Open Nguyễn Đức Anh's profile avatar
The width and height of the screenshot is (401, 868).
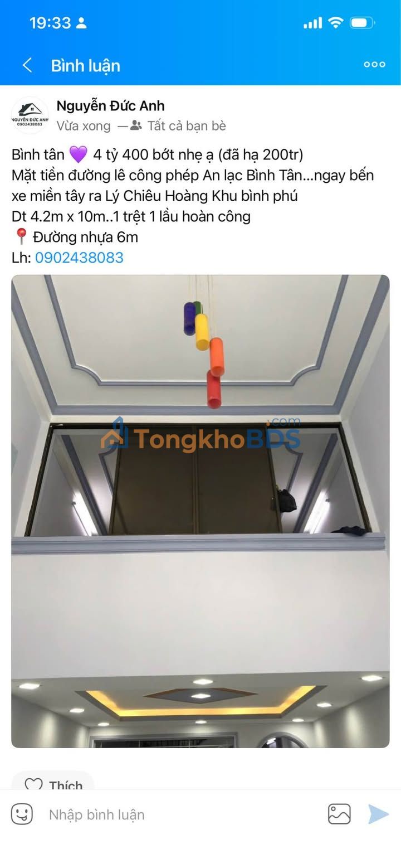(30, 115)
